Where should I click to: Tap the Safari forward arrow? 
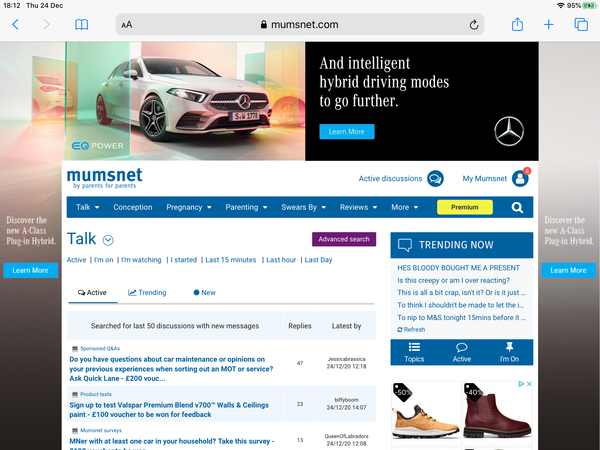coord(46,25)
